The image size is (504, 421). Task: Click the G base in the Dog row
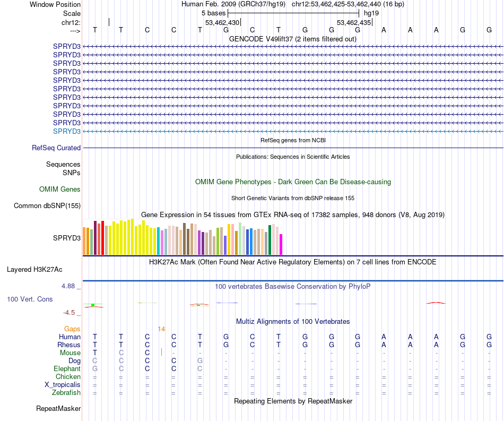pyautogui.click(x=200, y=361)
